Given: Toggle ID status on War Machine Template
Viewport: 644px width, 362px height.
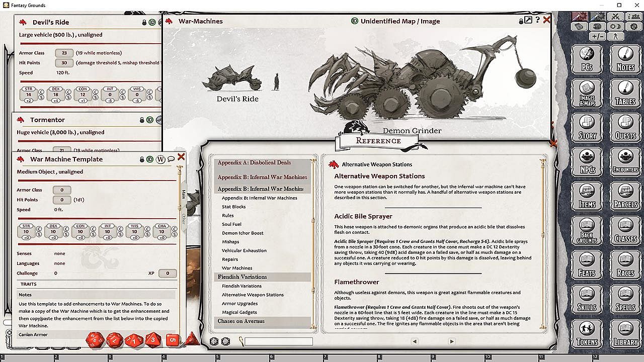Looking at the screenshot, I should click(x=150, y=159).
